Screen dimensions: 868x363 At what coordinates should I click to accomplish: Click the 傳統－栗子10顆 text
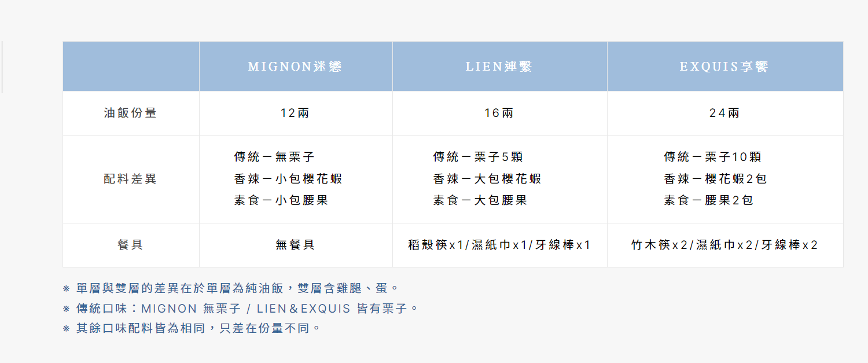(x=712, y=157)
